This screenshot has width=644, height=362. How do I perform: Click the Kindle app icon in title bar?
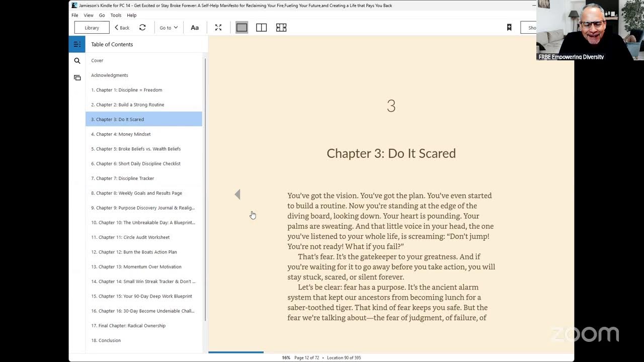coord(74,6)
